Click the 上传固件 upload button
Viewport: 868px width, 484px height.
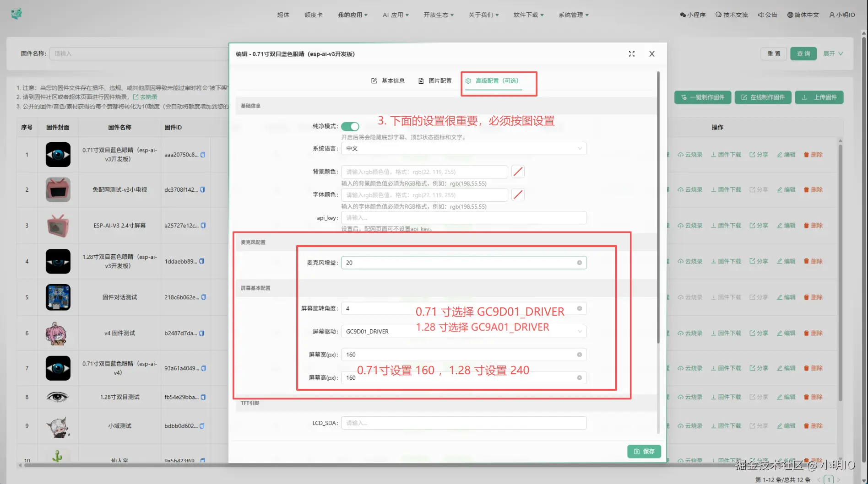[x=819, y=97]
